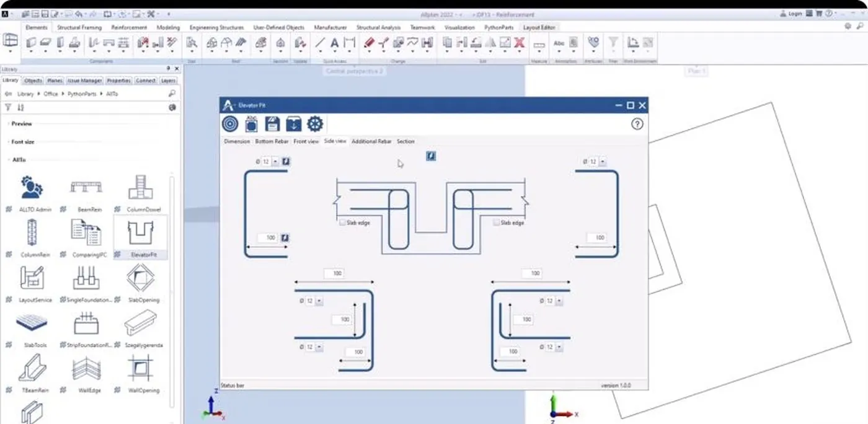This screenshot has height=424, width=868.
Task: Switch to the Additional Rebar tab
Action: click(371, 141)
